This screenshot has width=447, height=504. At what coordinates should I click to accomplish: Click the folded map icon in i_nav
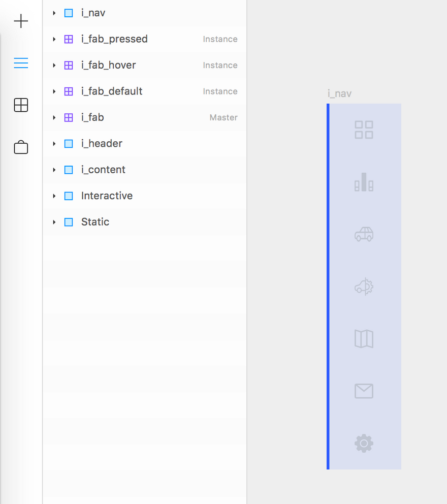point(364,339)
